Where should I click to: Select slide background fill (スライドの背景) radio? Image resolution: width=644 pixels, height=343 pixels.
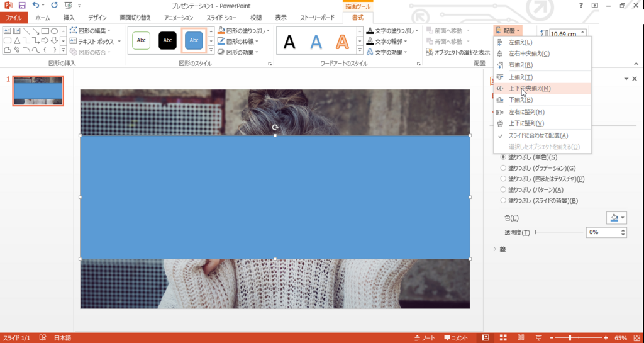pos(503,201)
